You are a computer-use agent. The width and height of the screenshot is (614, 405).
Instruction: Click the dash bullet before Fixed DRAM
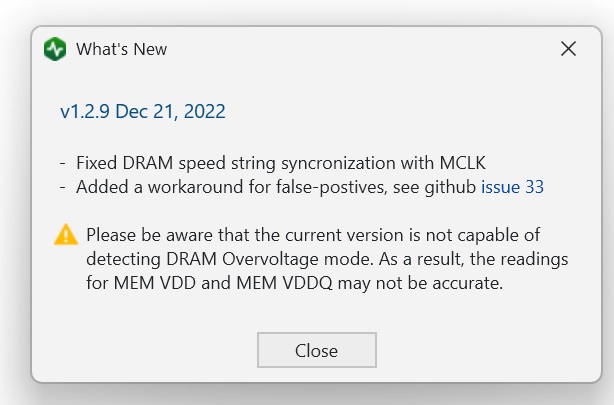coord(64,161)
